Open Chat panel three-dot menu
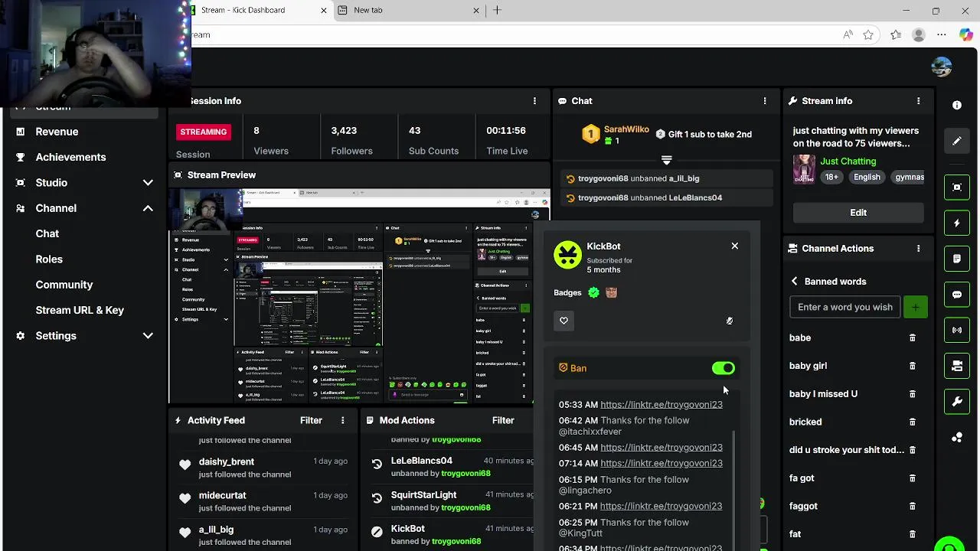The height and width of the screenshot is (551, 980). coord(764,101)
